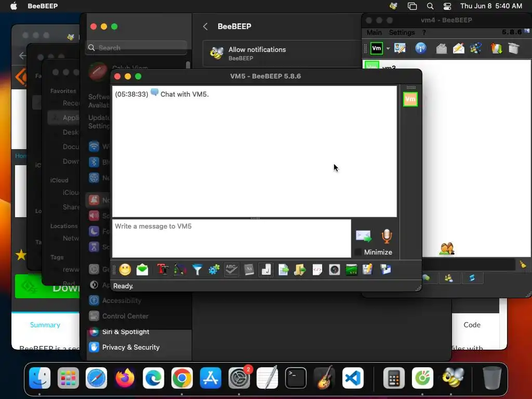Click the send folder icon
The height and width of the screenshot is (399, 532).
[x=300, y=270]
